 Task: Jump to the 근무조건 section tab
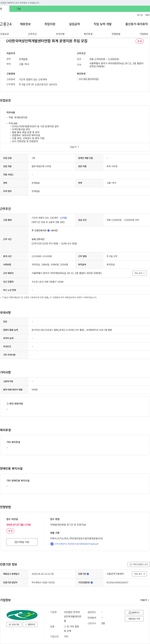[x=32, y=34]
